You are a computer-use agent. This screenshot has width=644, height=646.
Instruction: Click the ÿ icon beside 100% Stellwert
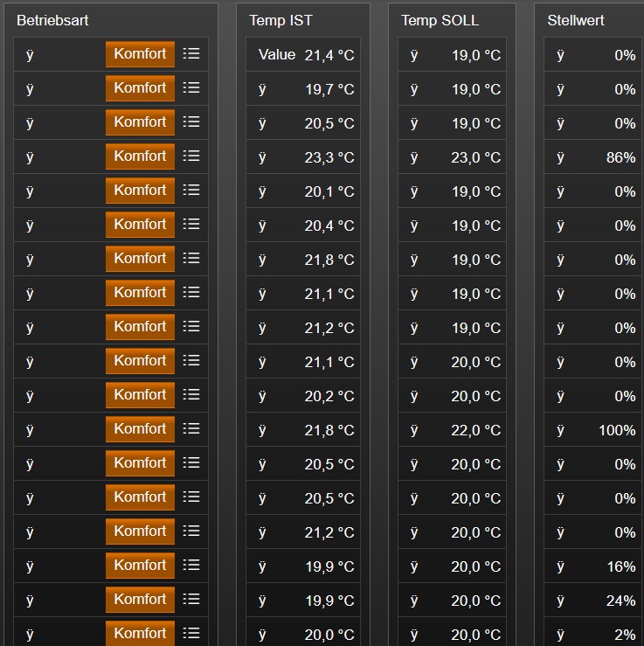pos(560,430)
